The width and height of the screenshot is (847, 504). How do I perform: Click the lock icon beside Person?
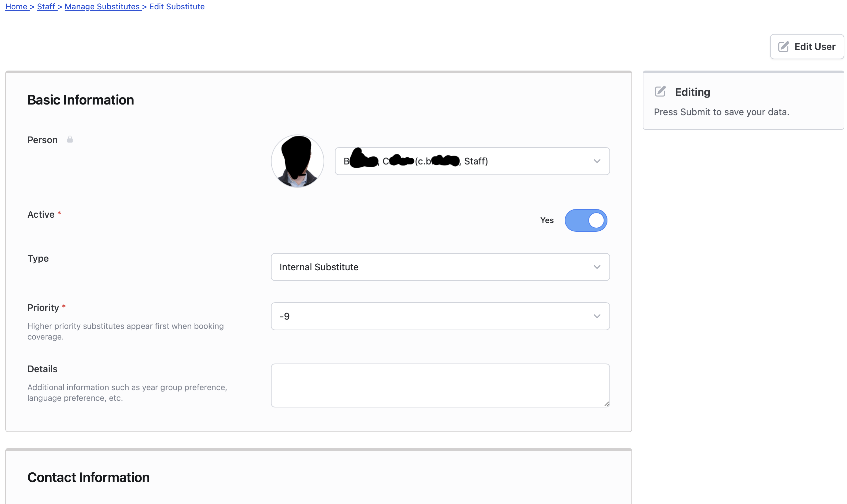coord(70,139)
